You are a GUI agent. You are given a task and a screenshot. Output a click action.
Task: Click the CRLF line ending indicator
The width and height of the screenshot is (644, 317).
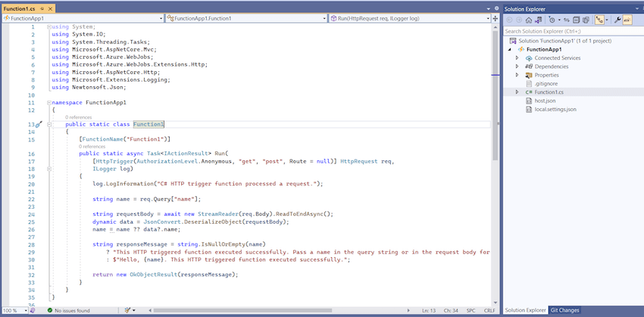point(489,310)
